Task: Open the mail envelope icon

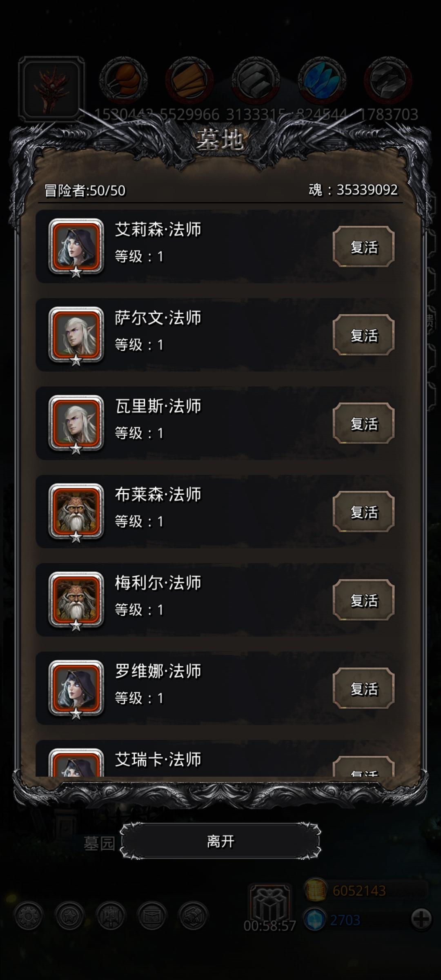Action: (152, 916)
